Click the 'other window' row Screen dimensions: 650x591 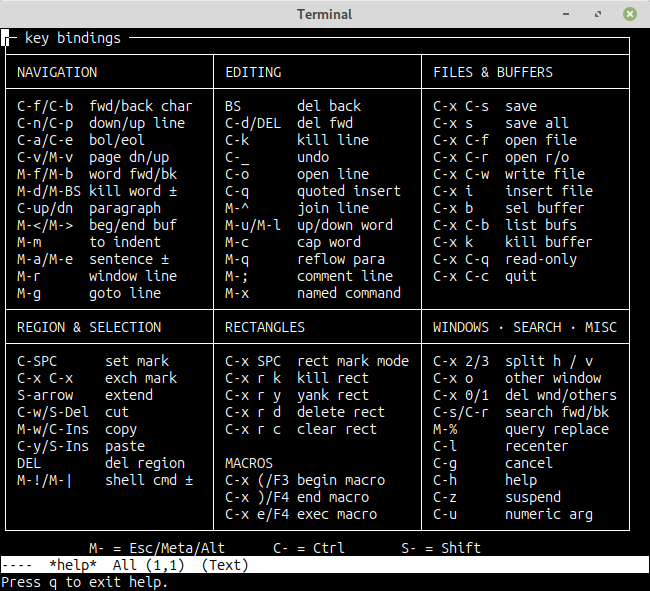[x=517, y=378]
